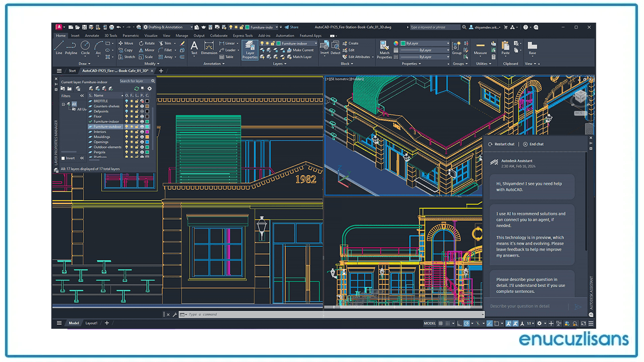Image resolution: width=644 pixels, height=362 pixels.
Task: Expand the Edit Attributes dropdown arrow
Action: pos(373,57)
